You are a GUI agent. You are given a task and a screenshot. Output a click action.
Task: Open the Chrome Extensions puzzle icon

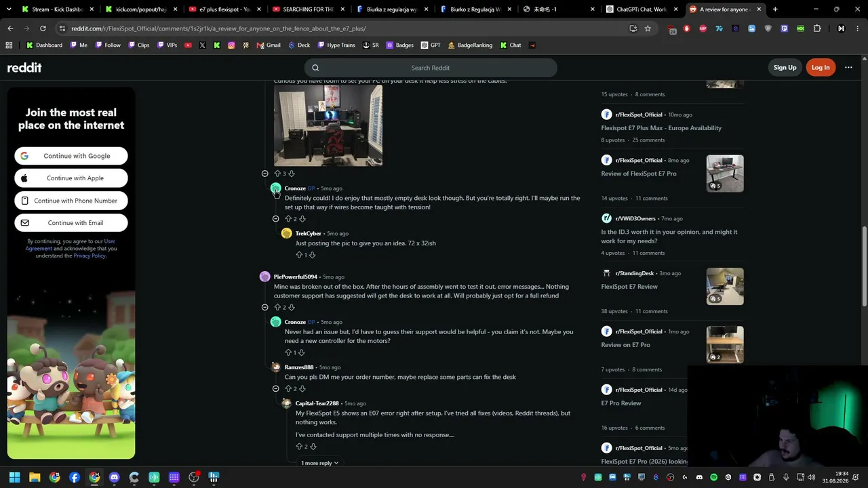817,28
